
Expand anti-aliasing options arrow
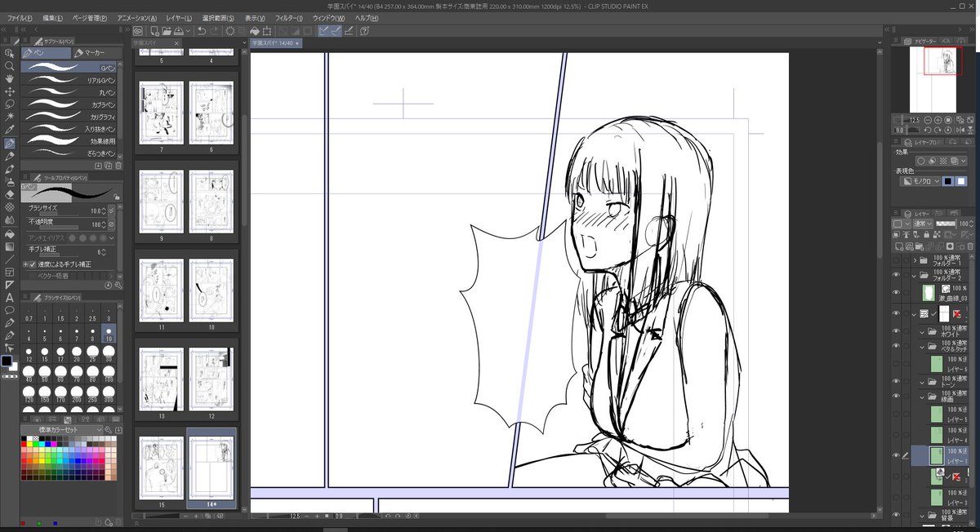coord(112,237)
